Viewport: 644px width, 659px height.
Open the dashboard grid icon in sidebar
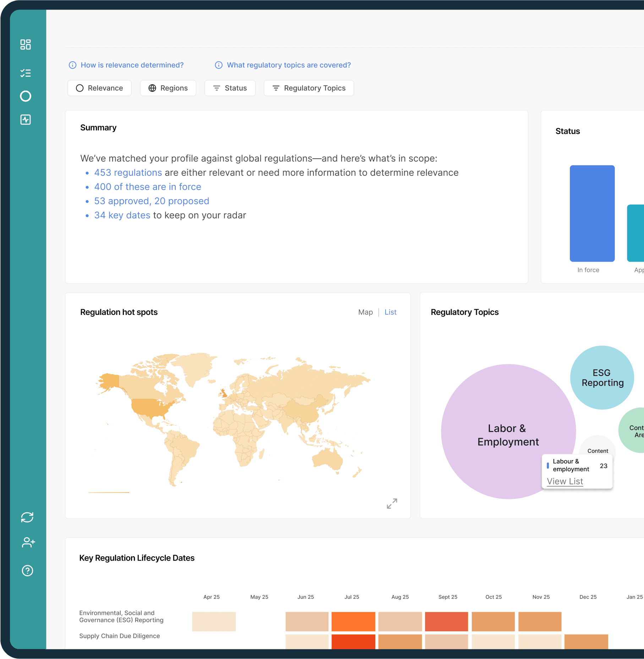26,44
